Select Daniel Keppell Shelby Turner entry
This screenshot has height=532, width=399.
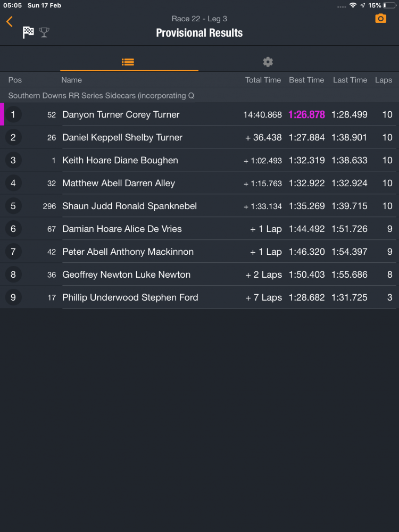tap(122, 137)
